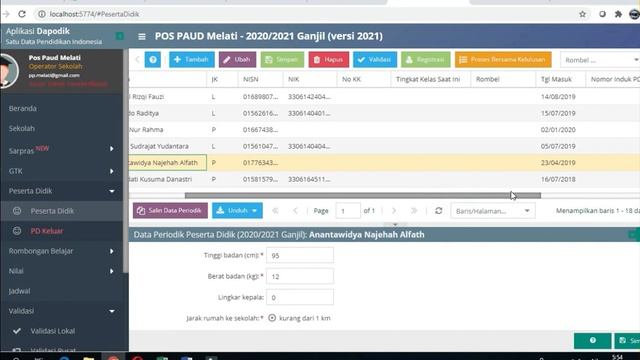Click the Ubah edit button

tap(237, 60)
